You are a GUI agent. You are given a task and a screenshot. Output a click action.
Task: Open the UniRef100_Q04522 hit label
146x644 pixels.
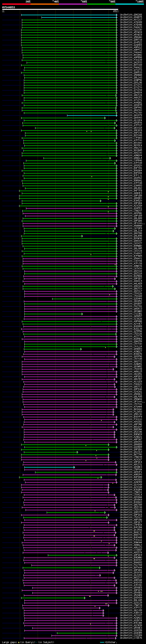(131, 42)
